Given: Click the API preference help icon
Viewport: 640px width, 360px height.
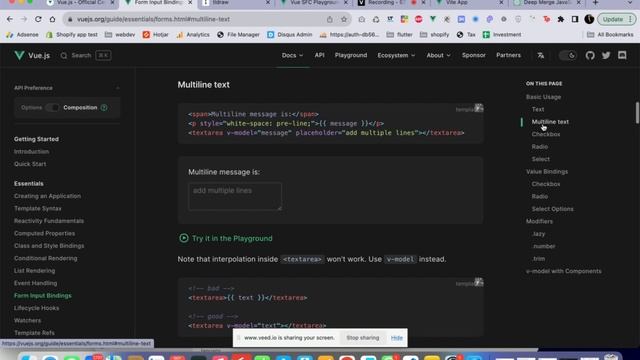Looking at the screenshot, I should tap(104, 108).
